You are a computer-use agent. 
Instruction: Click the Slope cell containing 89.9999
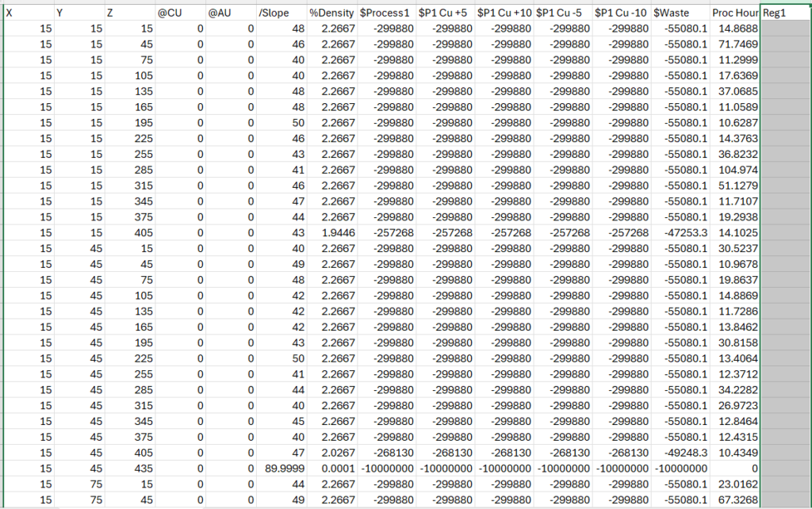click(285, 468)
